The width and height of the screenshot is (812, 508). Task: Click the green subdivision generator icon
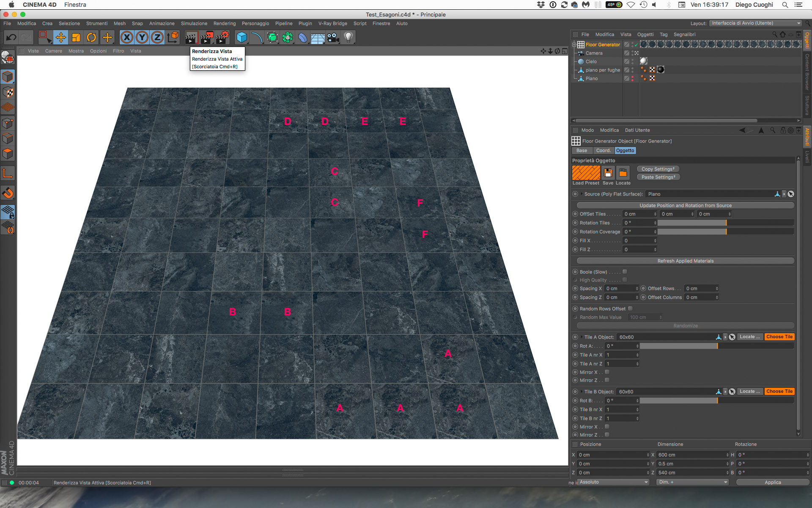click(272, 37)
